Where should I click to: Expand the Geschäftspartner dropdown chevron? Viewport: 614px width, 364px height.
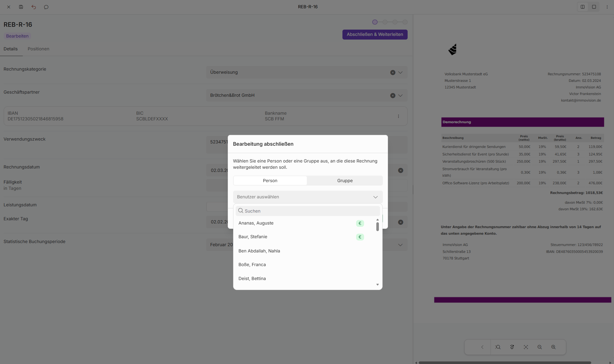pyautogui.click(x=400, y=95)
